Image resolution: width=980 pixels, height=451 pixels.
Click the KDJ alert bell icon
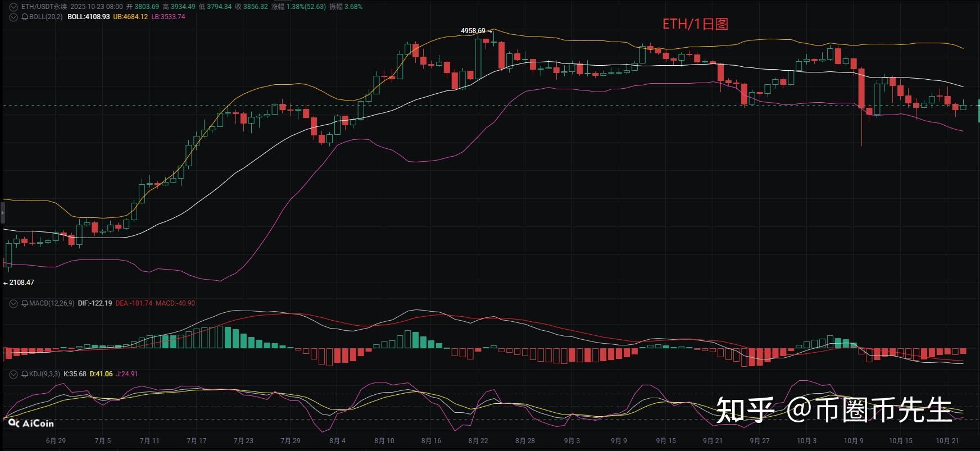coord(25,374)
